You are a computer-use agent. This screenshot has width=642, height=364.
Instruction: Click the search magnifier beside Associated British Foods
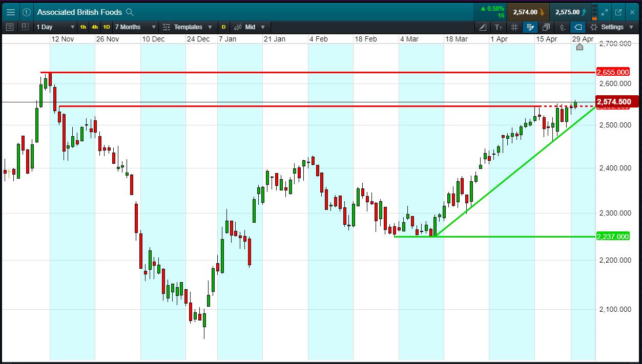pos(130,12)
